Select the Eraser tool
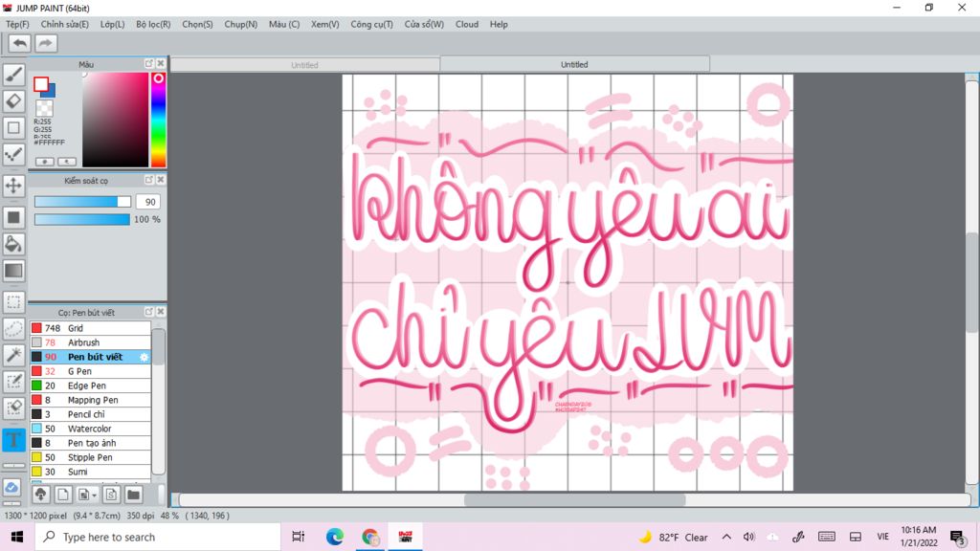 pos(13,101)
